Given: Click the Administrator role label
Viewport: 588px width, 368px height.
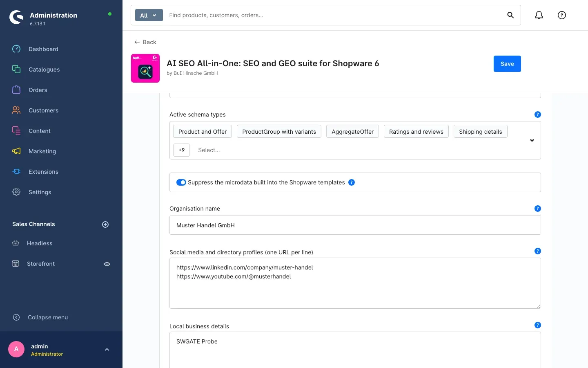Looking at the screenshot, I should (x=47, y=354).
